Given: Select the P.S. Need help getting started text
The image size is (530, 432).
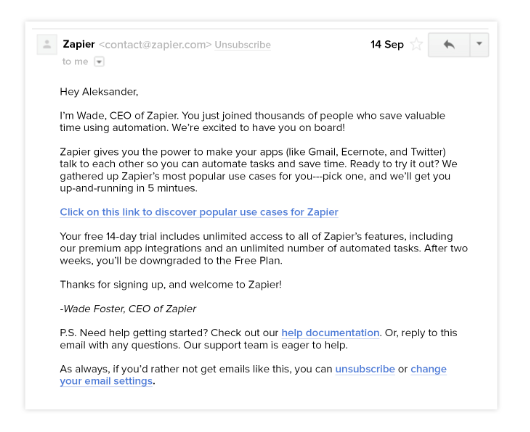Looking at the screenshot, I should (x=259, y=339).
